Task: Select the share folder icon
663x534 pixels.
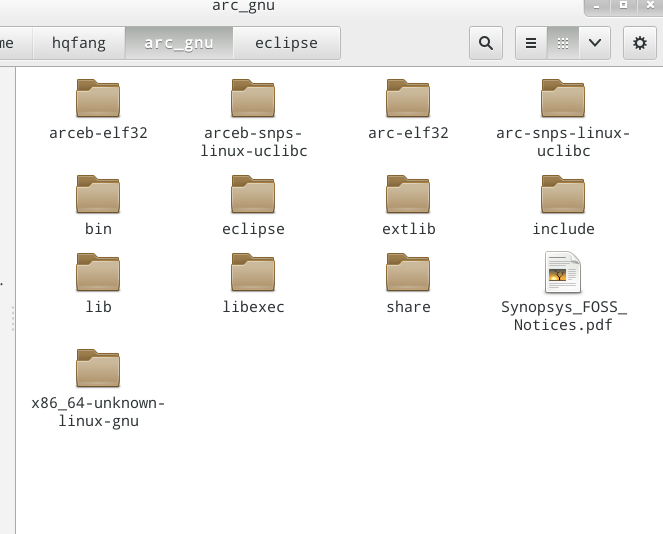Action: tap(408, 272)
